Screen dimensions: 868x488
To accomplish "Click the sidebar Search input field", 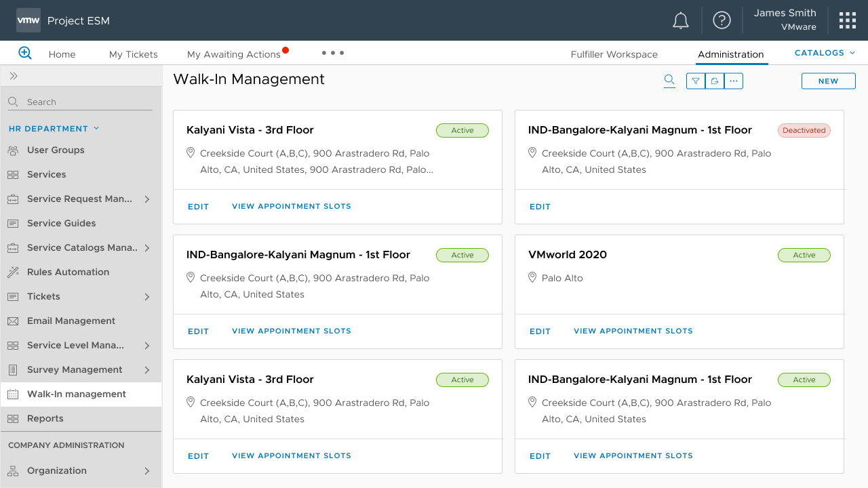I will (87, 102).
